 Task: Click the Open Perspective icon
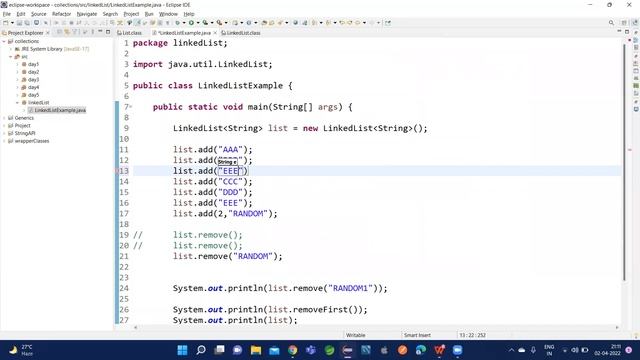pos(624,23)
